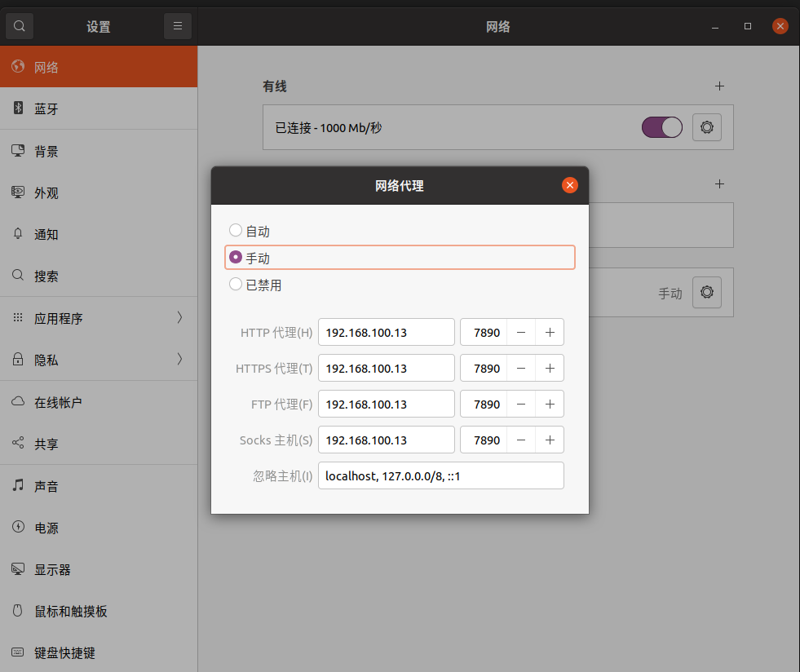Image resolution: width=800 pixels, height=672 pixels.
Task: Open the 在线帐户 settings category
Action: [99, 402]
